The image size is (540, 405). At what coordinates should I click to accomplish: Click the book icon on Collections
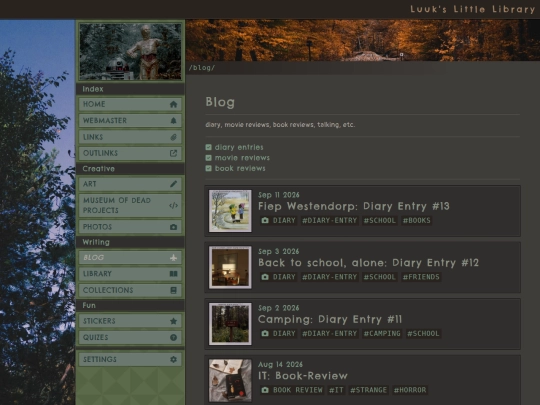click(x=173, y=290)
